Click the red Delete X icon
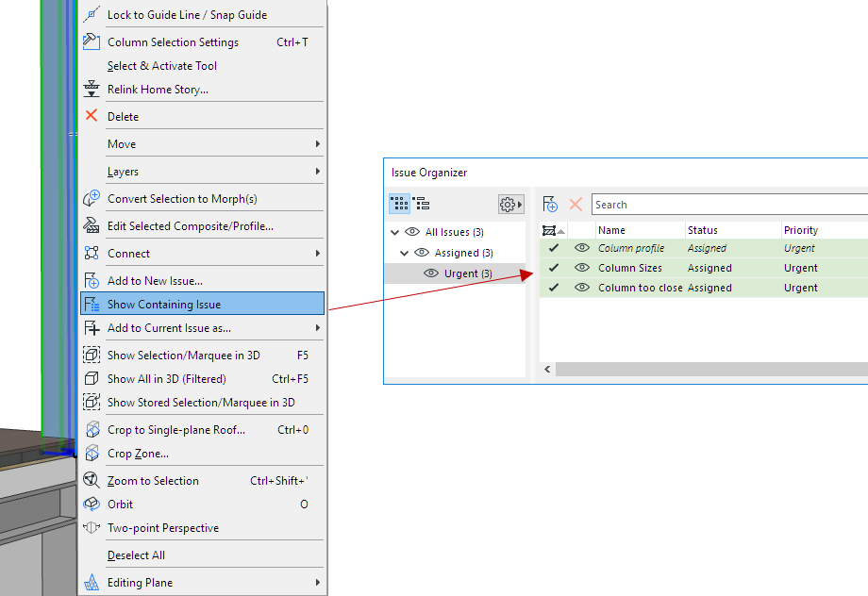The image size is (868, 596). [92, 116]
